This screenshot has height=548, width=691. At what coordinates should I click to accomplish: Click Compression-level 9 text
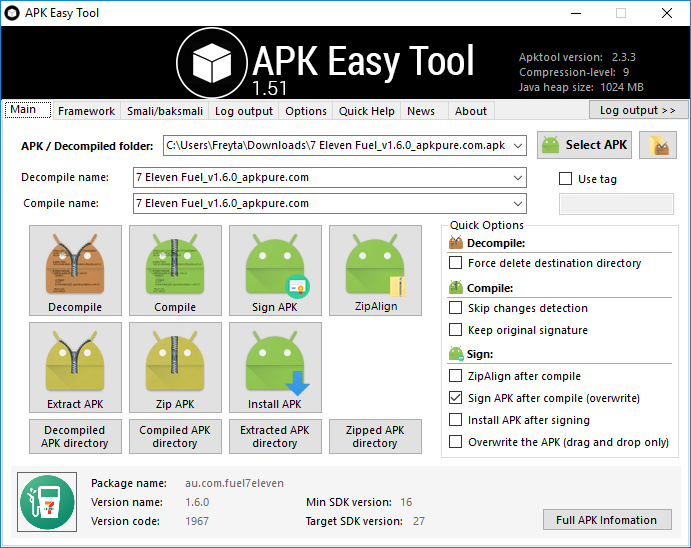pyautogui.click(x=574, y=72)
